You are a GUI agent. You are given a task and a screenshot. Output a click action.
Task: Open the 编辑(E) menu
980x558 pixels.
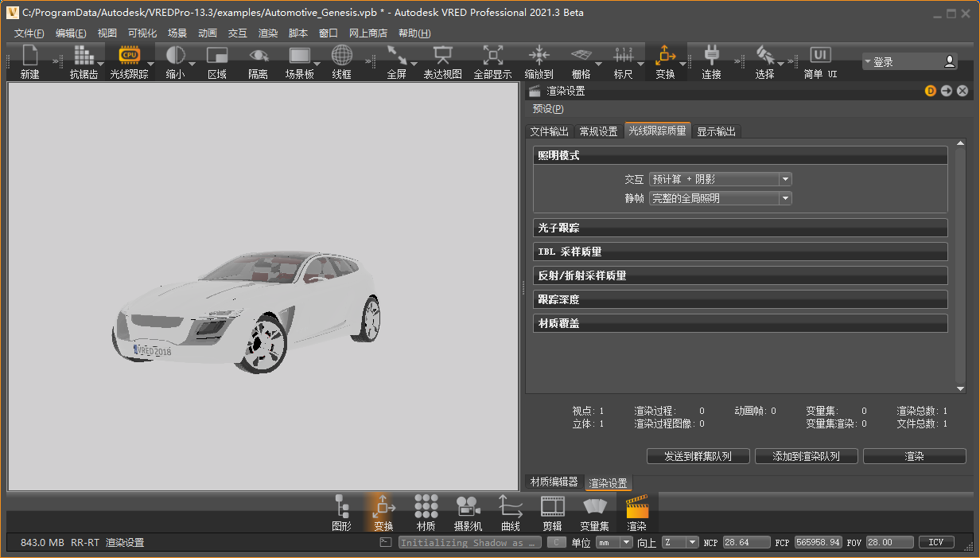pos(71,33)
